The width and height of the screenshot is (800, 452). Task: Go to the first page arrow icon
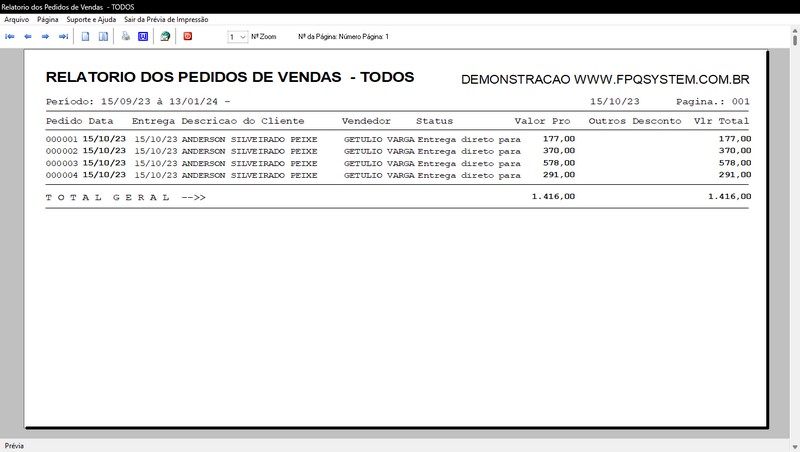pos(10,36)
